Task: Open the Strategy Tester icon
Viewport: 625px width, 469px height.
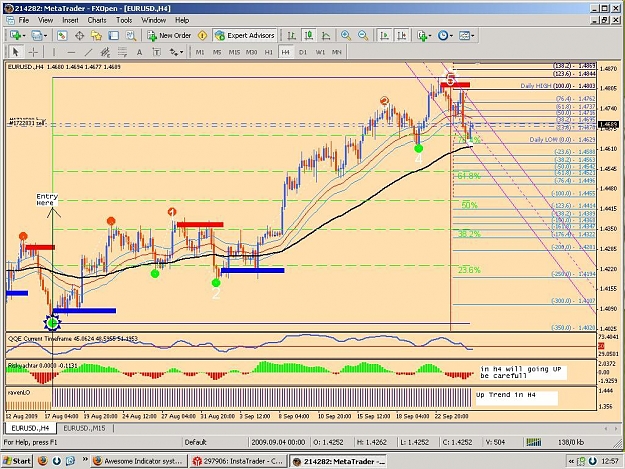Action: 131,35
